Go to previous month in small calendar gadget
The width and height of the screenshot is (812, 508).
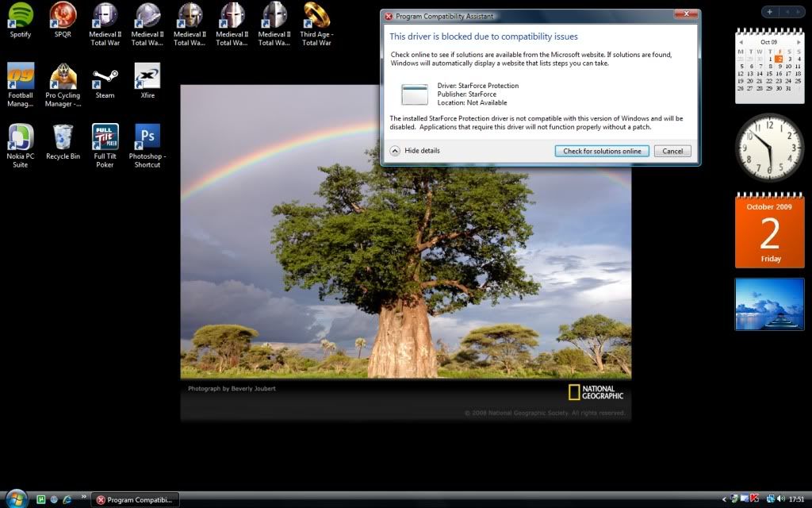click(741, 42)
